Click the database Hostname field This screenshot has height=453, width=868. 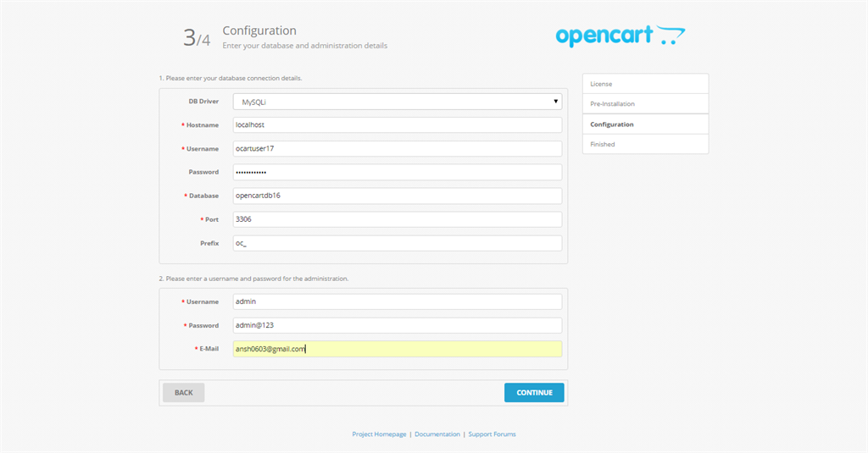tap(398, 125)
